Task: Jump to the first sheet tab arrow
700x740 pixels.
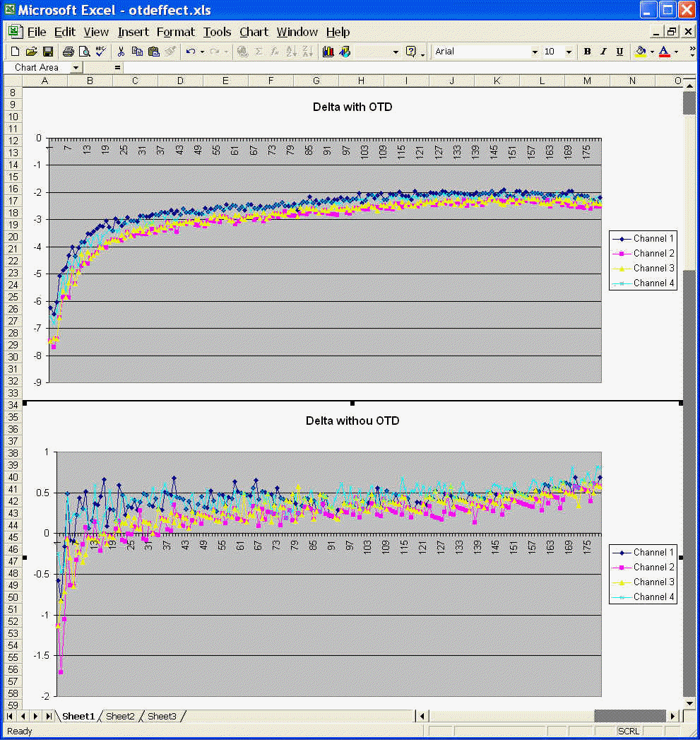Action: (10, 716)
